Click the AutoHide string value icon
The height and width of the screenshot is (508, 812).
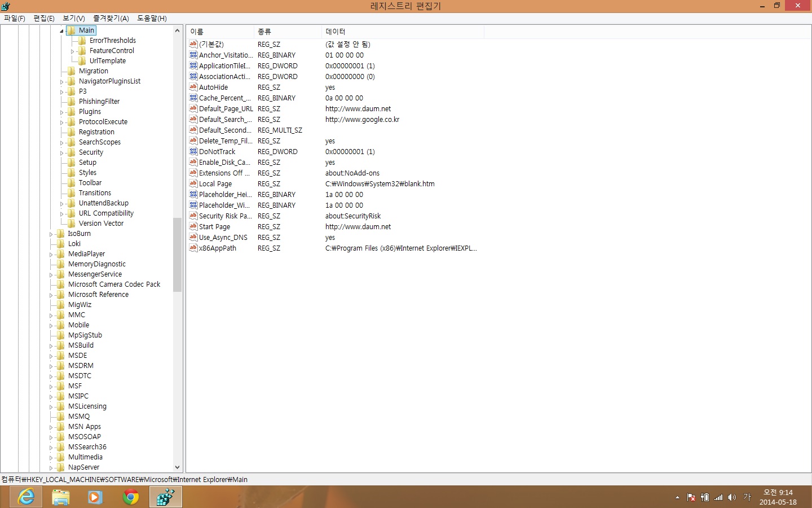193,87
